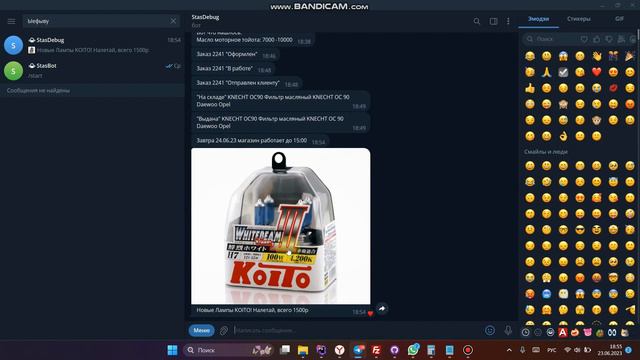Open the StasBot chat in the list
The width and height of the screenshot is (640, 360).
tap(92, 70)
